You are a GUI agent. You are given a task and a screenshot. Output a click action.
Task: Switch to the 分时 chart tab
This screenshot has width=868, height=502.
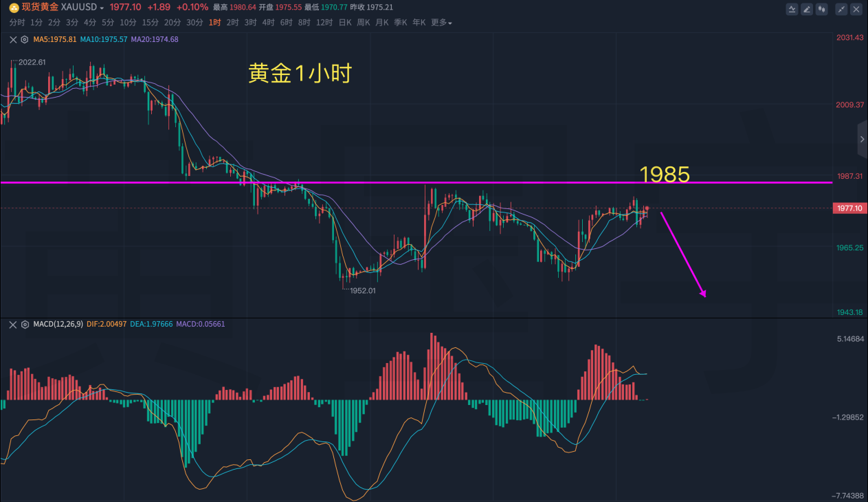click(17, 23)
